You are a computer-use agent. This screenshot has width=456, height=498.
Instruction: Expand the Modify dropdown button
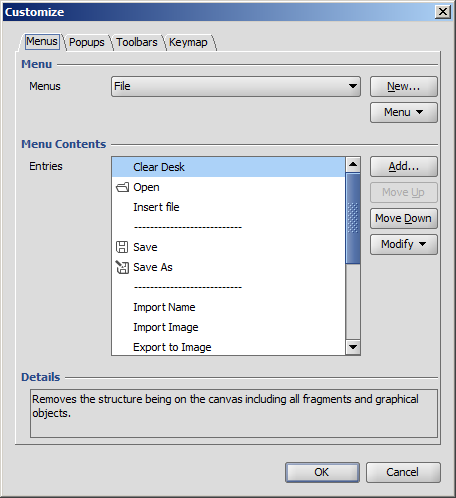coord(404,244)
